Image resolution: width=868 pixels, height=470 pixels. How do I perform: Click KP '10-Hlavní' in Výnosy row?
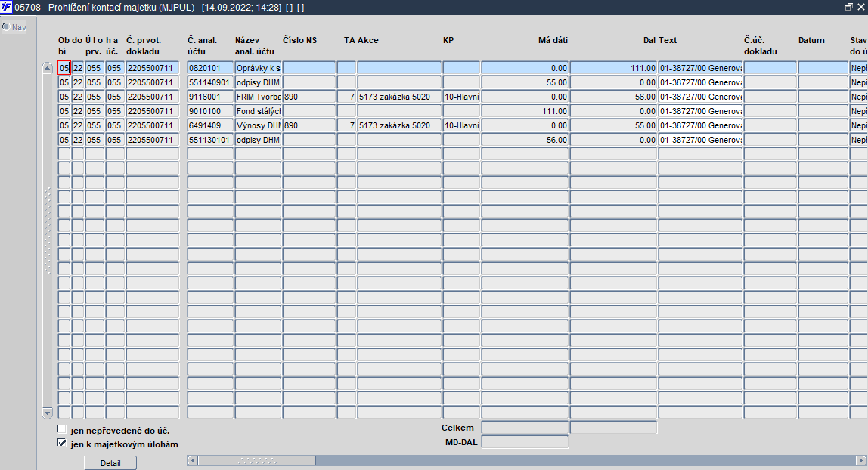coord(461,125)
